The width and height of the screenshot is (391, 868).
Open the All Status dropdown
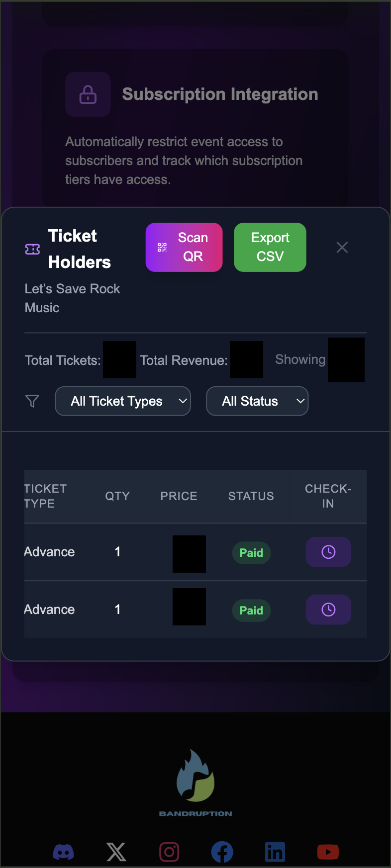click(x=257, y=401)
